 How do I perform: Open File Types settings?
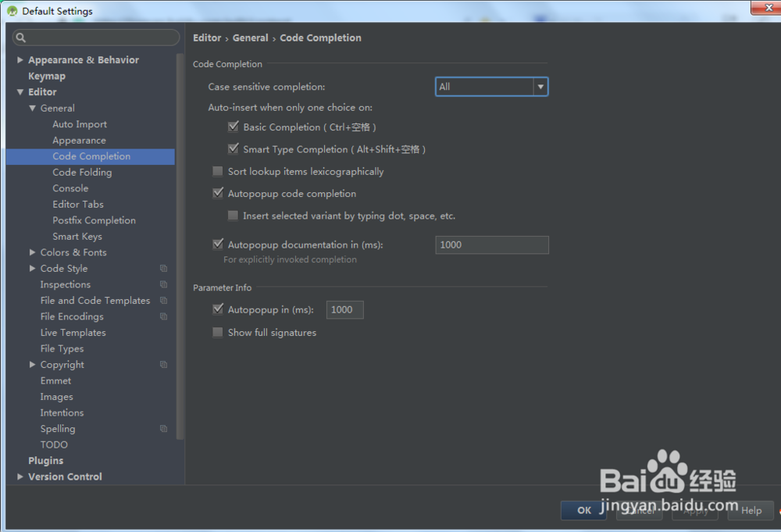(x=62, y=348)
